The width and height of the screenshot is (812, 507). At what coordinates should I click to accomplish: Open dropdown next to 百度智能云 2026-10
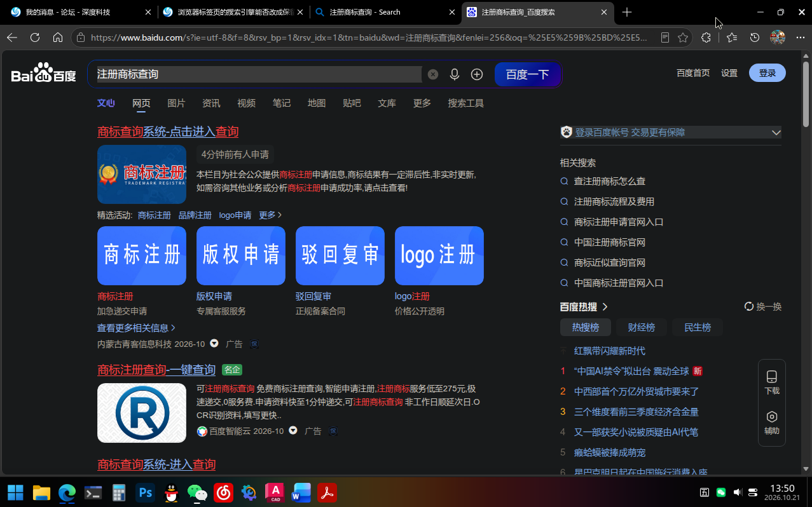(293, 430)
